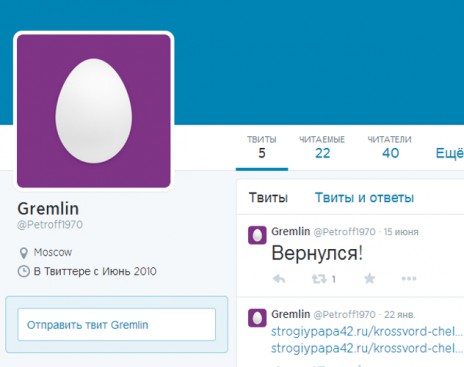Screen dimensions: 464x367
Task: Open the large egg profile avatar
Action: [94, 111]
